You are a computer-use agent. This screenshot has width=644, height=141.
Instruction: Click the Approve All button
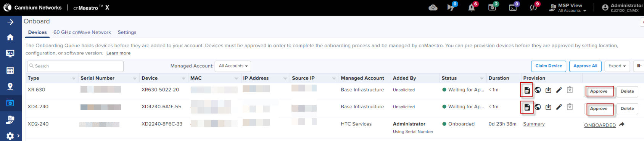pyautogui.click(x=585, y=66)
